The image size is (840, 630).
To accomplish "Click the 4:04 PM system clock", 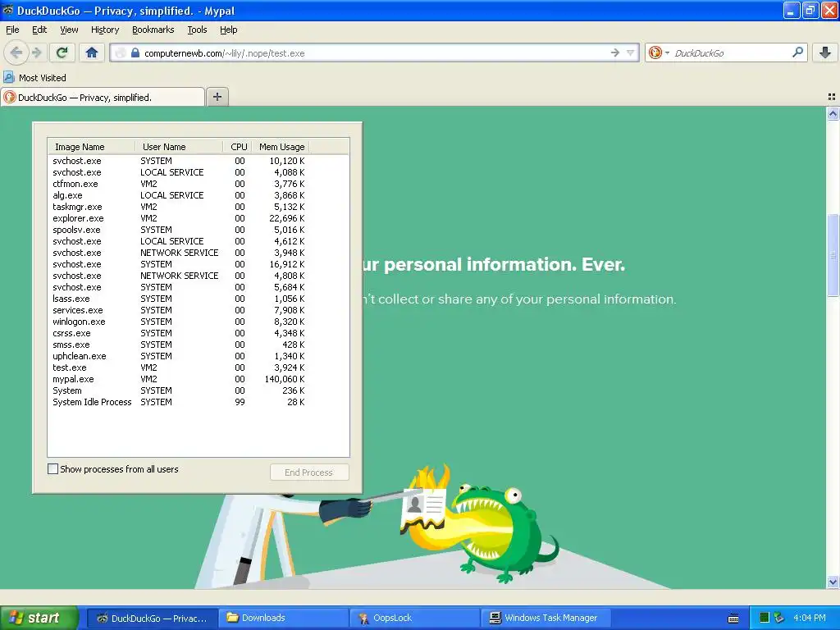I will 810,618.
